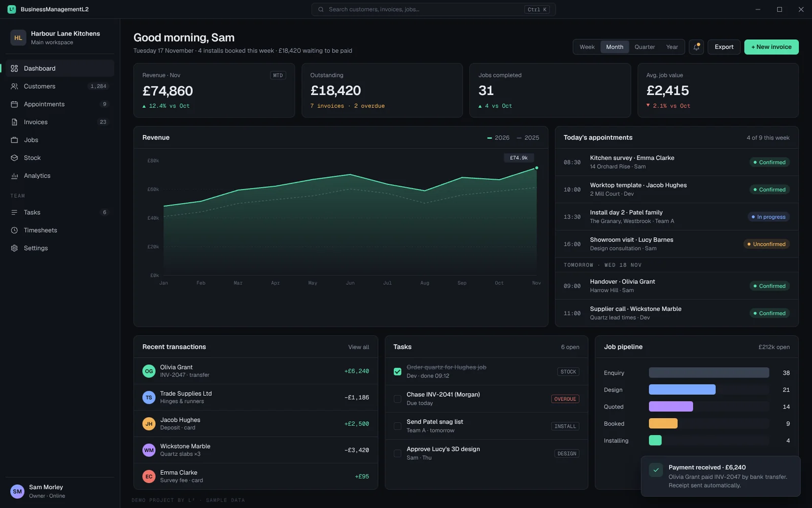The width and height of the screenshot is (812, 508).
Task: Click the Booked pipeline bar
Action: tap(663, 424)
